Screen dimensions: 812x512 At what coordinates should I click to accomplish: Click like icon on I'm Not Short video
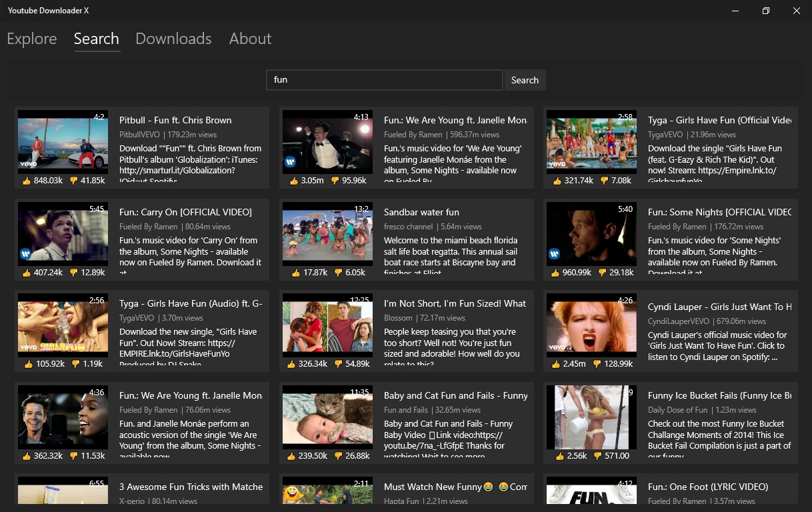point(291,364)
